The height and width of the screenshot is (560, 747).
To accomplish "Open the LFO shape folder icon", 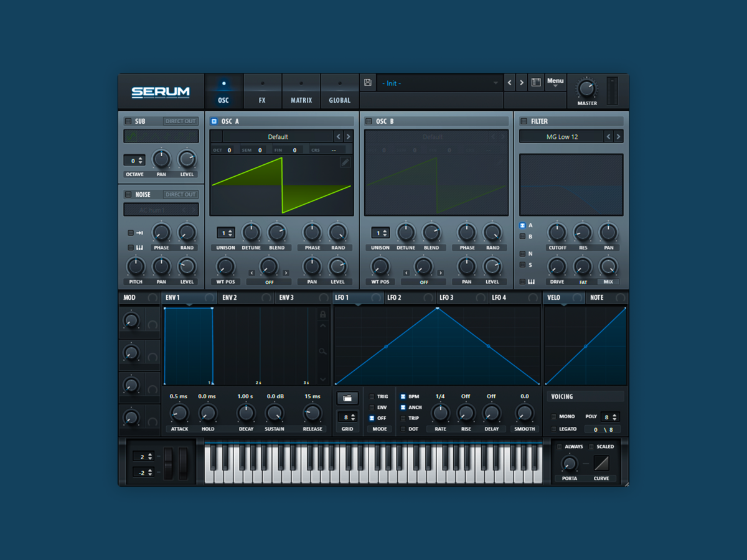I will (x=347, y=398).
